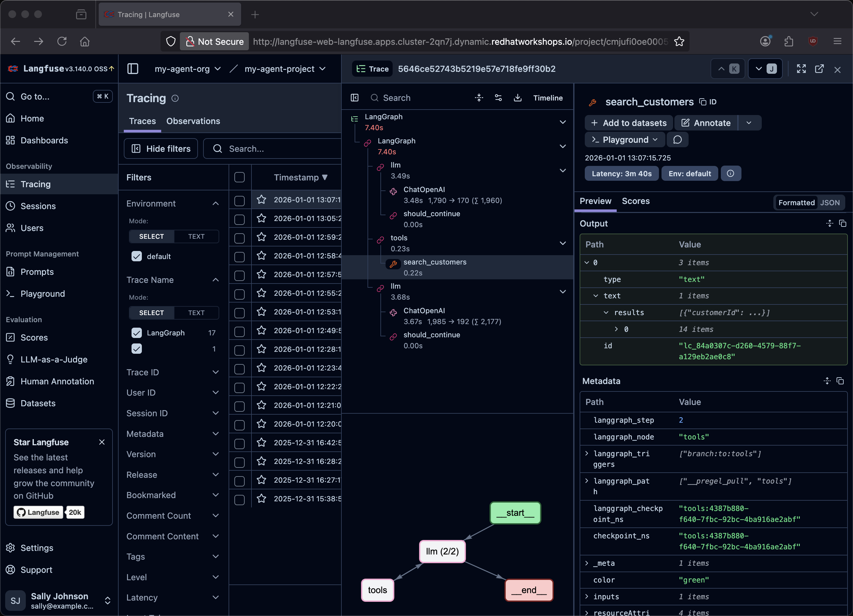
Task: Click the Add to datasets button
Action: pyautogui.click(x=629, y=123)
